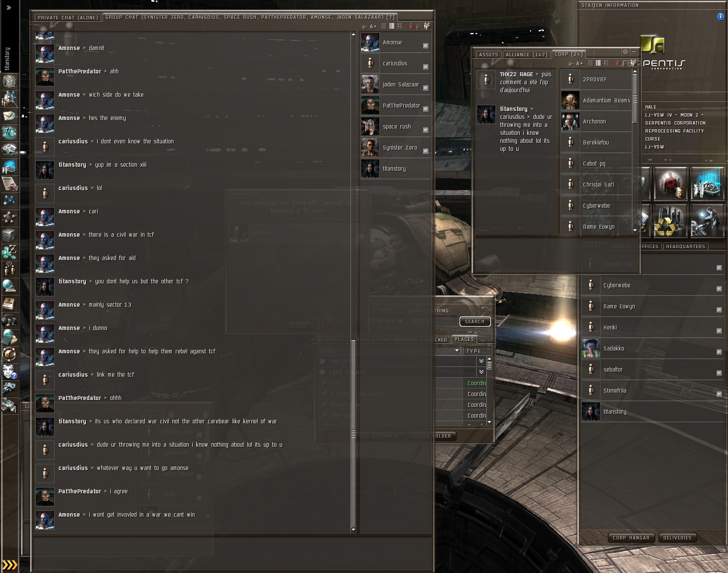The width and height of the screenshot is (728, 573).
Task: Open People & Places in the sidebar
Action: point(9,99)
